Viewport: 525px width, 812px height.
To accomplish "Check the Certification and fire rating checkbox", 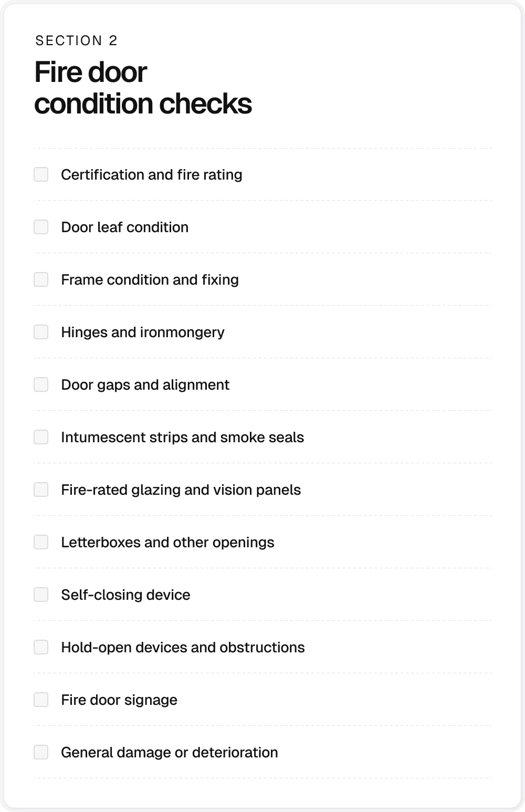I will (41, 174).
